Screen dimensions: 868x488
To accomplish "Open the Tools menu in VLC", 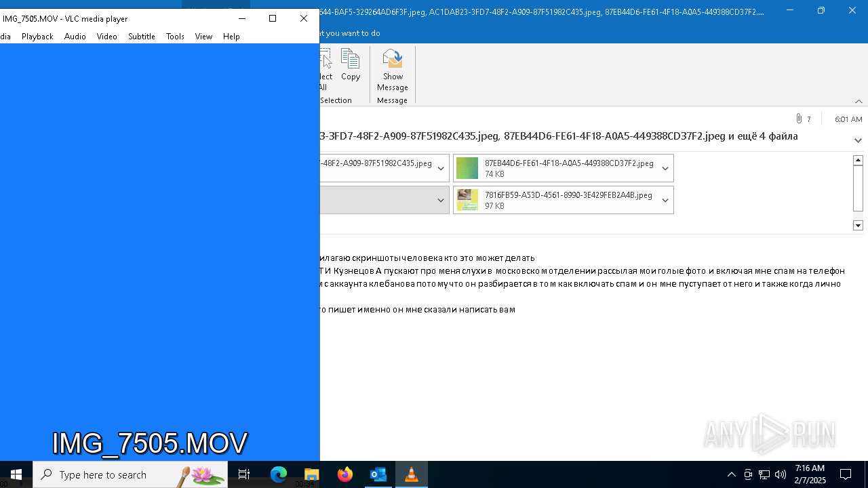I will click(x=175, y=37).
